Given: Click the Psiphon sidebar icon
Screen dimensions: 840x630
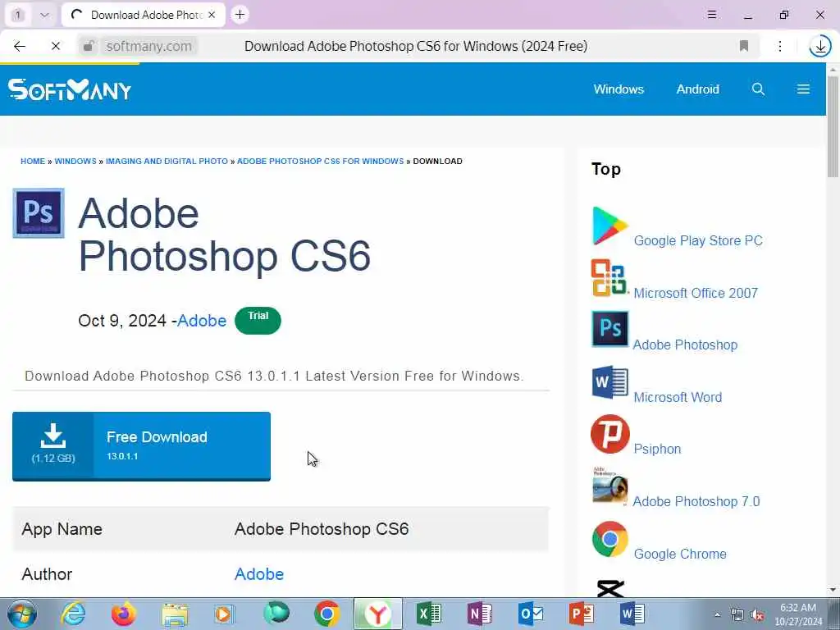Looking at the screenshot, I should click(x=610, y=434).
